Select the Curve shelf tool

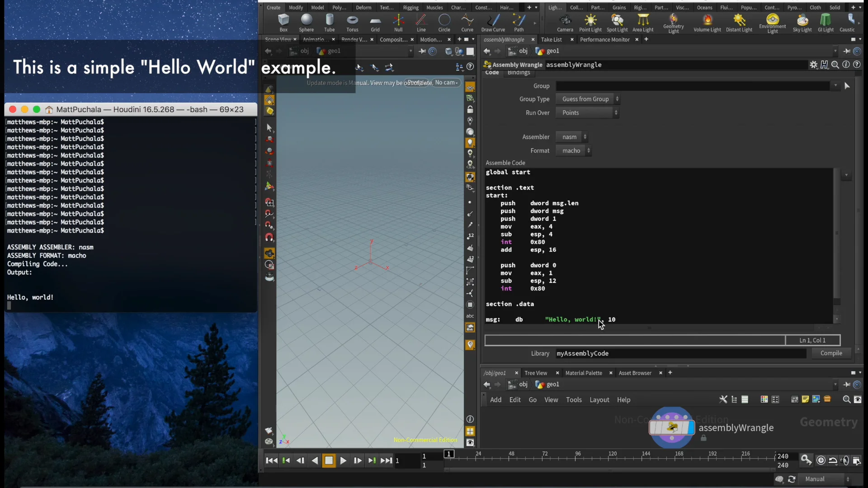click(467, 23)
